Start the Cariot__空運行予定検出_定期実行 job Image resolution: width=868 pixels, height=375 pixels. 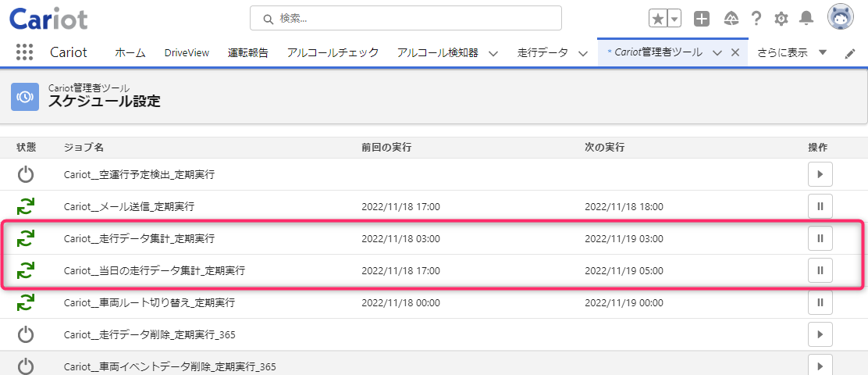[820, 174]
